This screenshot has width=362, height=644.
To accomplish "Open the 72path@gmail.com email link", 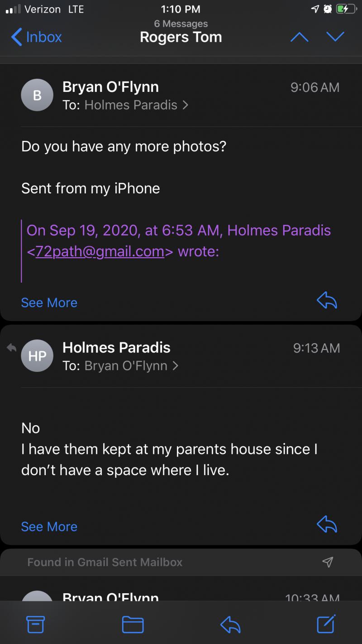I will click(100, 252).
